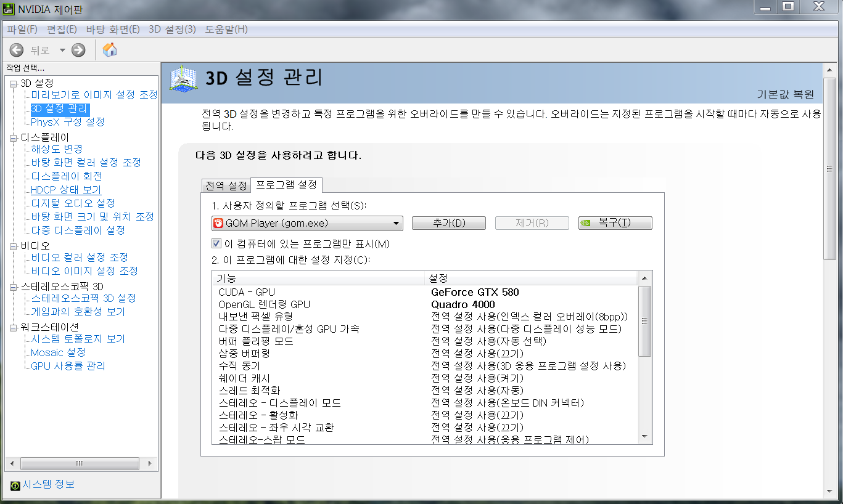Open the Home icon in toolbar

pos(110,50)
